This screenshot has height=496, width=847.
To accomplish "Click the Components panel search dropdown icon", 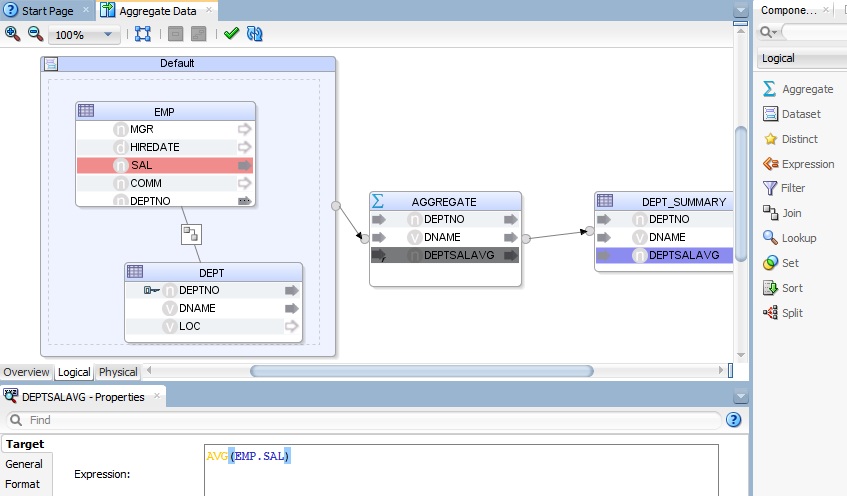I will coord(768,32).
